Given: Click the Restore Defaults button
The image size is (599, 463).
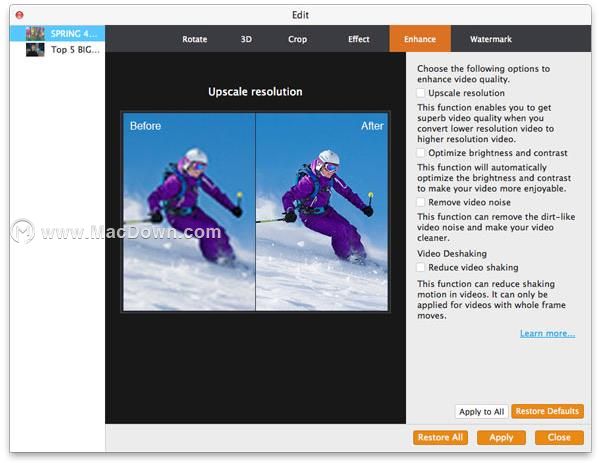Looking at the screenshot, I should [x=547, y=411].
